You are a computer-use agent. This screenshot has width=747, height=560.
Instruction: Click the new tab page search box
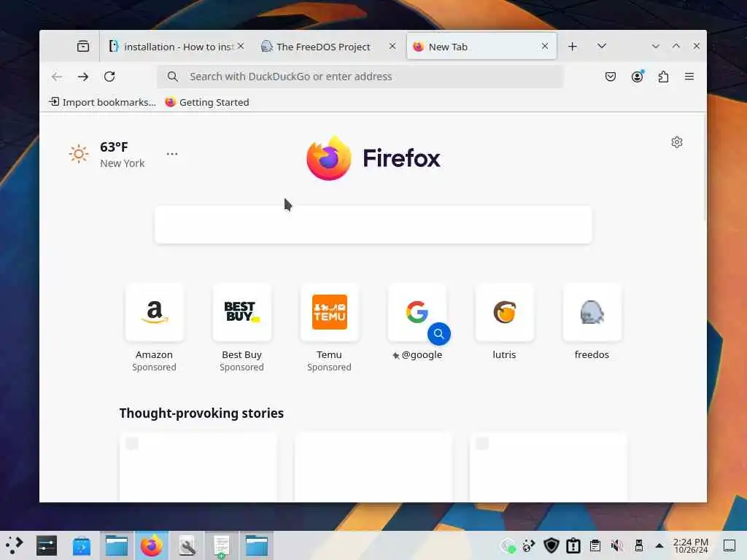point(373,225)
